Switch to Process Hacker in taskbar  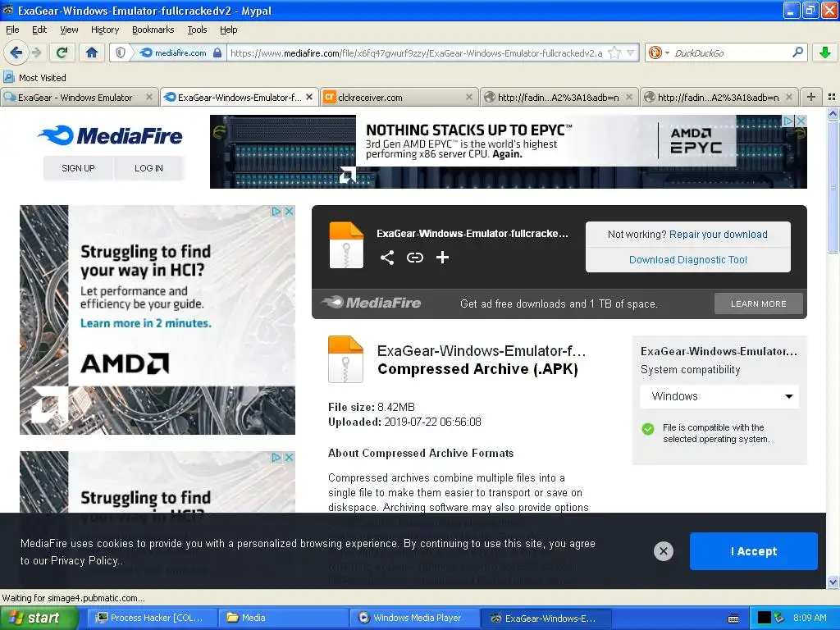point(151,619)
